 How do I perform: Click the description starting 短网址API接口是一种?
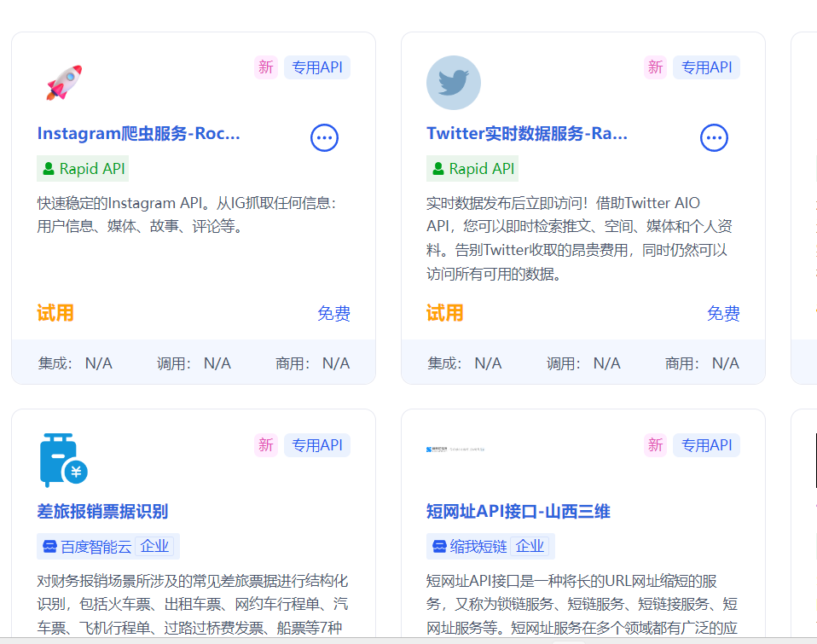click(582, 604)
